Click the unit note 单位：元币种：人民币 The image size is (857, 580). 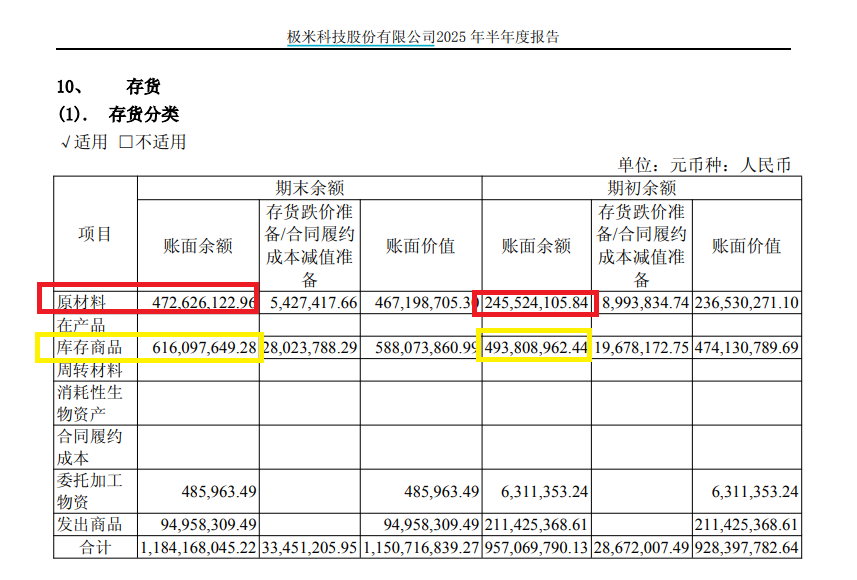pos(705,165)
